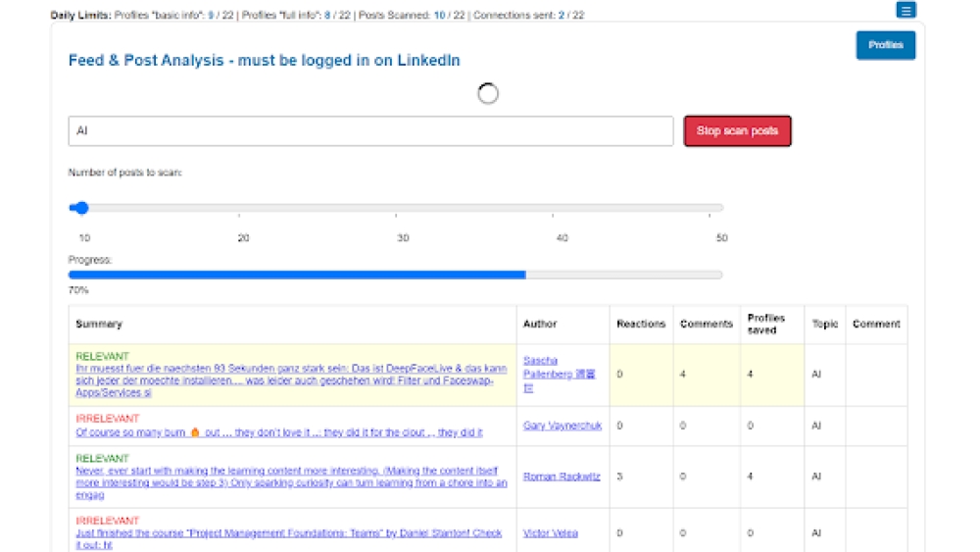Click the Reactions column header
This screenshot has width=980, height=552.
[641, 324]
